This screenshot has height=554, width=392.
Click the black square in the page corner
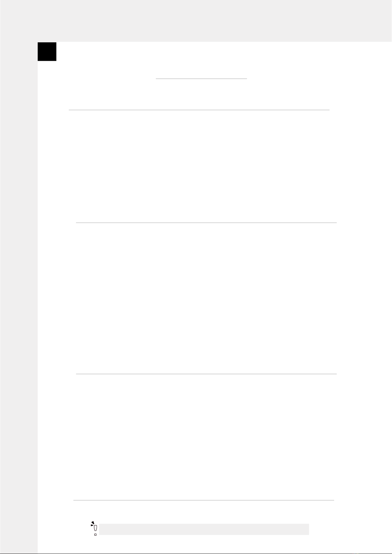(x=47, y=52)
